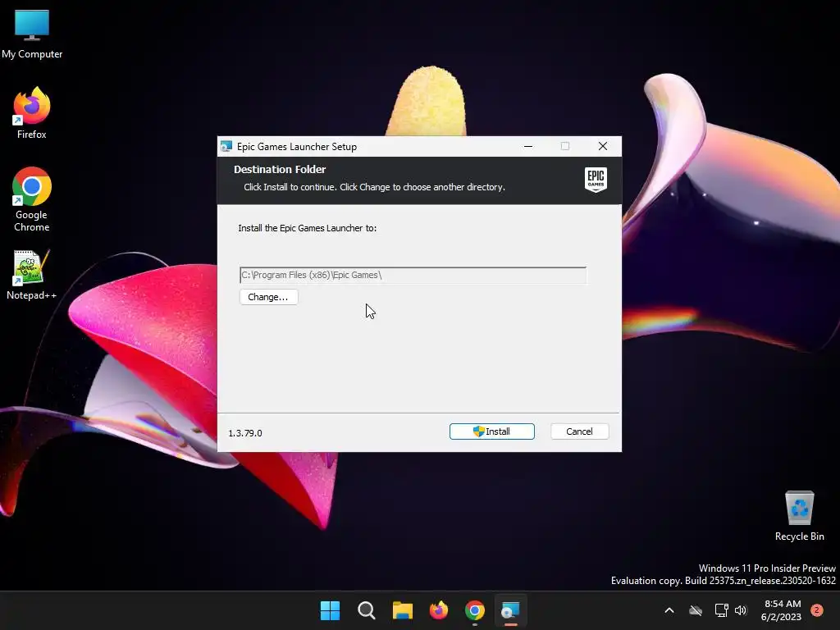Click version text 1.3.79.0
This screenshot has width=840, height=630.
click(245, 433)
